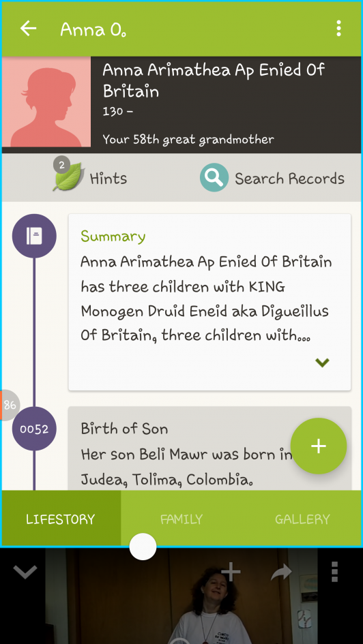Tap the green plus floating action button

(x=319, y=446)
